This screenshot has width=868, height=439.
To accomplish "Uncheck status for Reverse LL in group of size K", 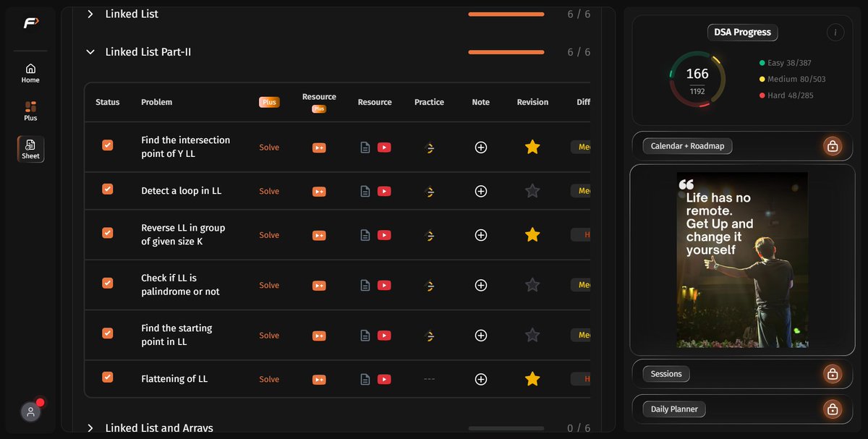I will 107,233.
